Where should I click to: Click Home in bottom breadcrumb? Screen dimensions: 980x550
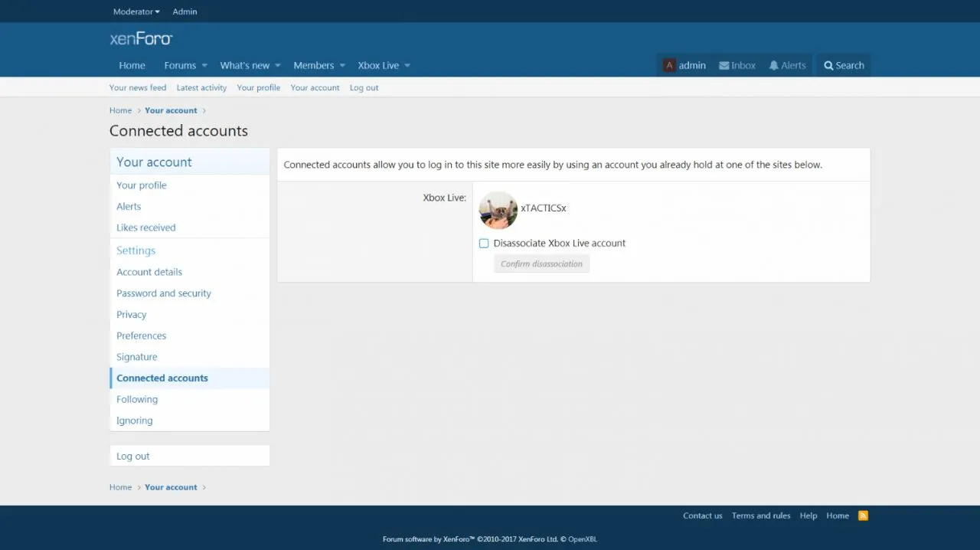[120, 487]
